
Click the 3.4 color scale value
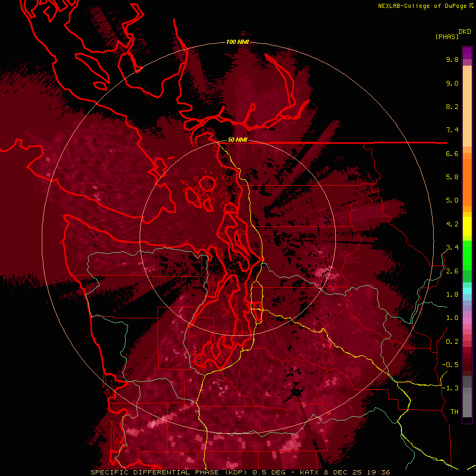click(452, 248)
